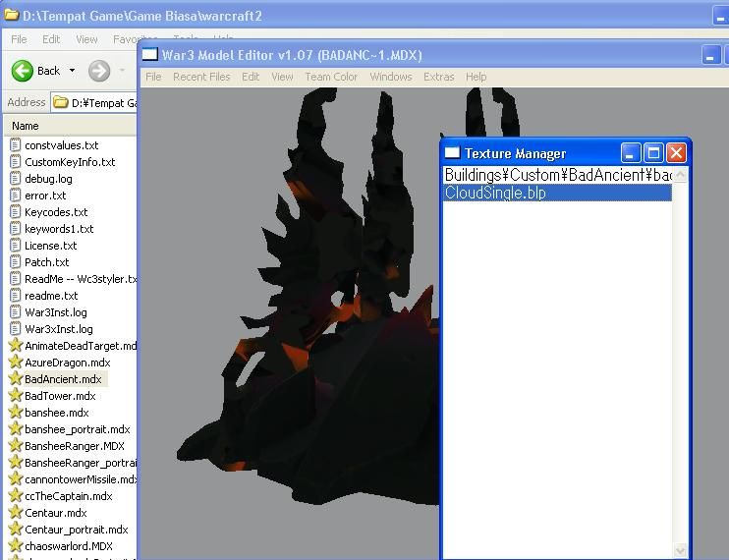Screen dimensions: 729x560
Task: Close the Texture Manager window
Action: click(x=676, y=153)
